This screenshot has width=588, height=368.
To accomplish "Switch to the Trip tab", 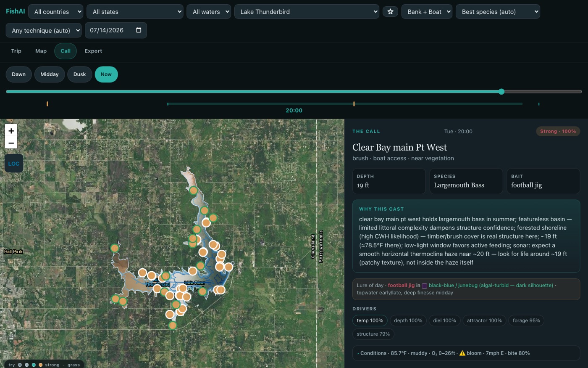I will 16,51.
